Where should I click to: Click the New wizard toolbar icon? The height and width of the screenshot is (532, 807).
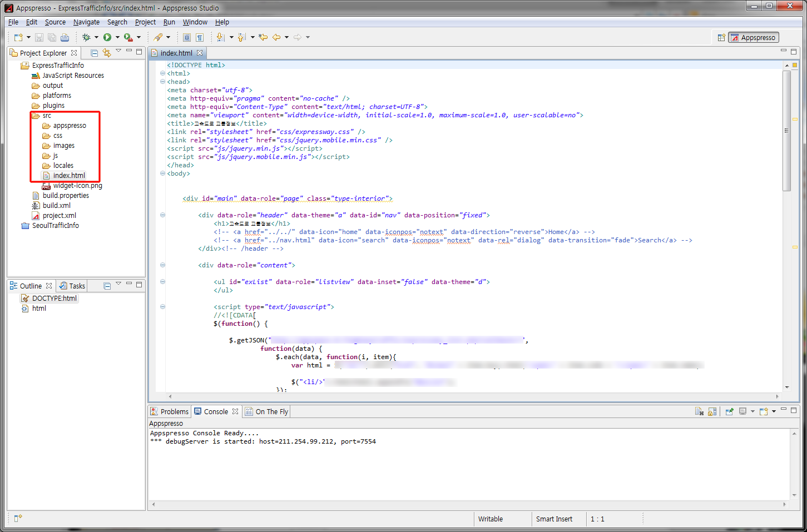pos(18,37)
